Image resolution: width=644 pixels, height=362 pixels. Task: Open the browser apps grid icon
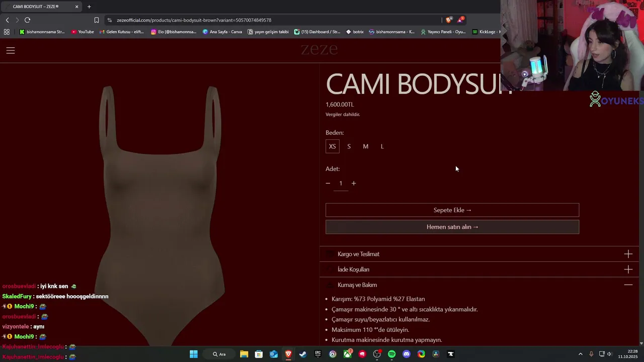click(x=7, y=32)
